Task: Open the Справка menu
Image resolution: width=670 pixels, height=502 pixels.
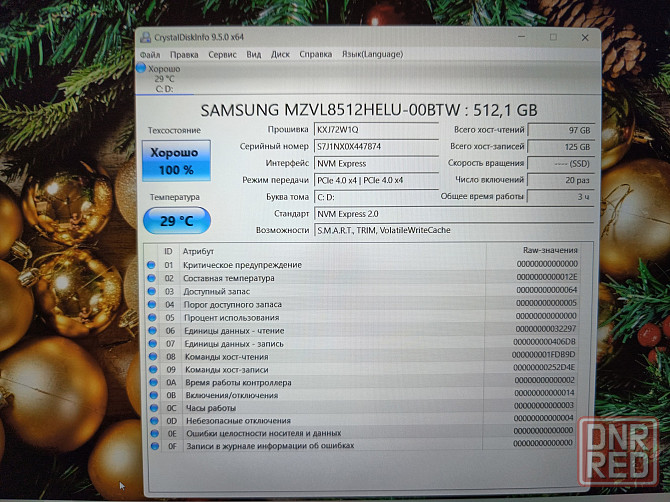Action: [x=315, y=54]
